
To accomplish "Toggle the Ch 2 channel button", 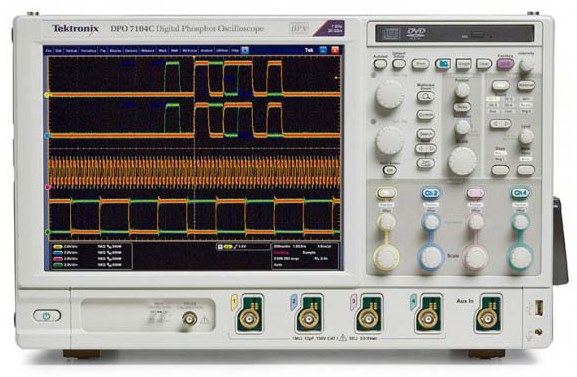I will point(431,193).
